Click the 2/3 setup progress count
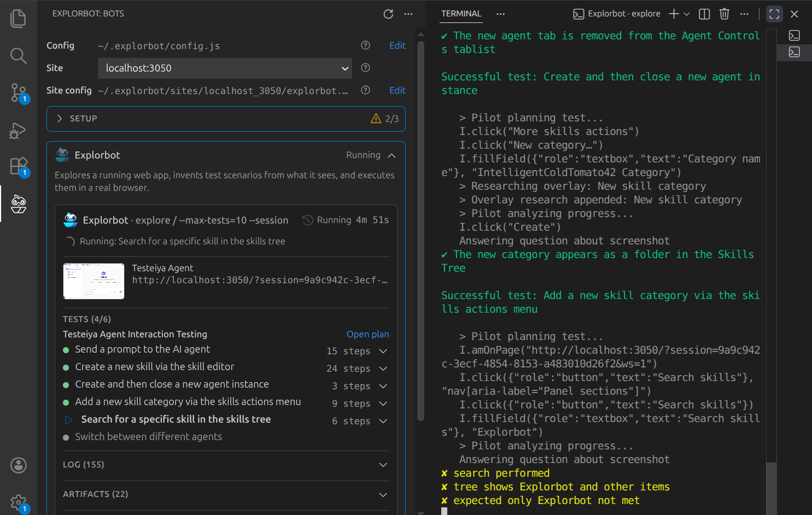 tap(392, 119)
